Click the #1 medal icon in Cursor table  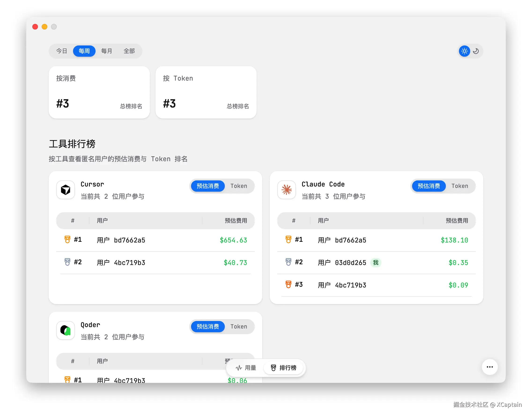click(x=67, y=240)
